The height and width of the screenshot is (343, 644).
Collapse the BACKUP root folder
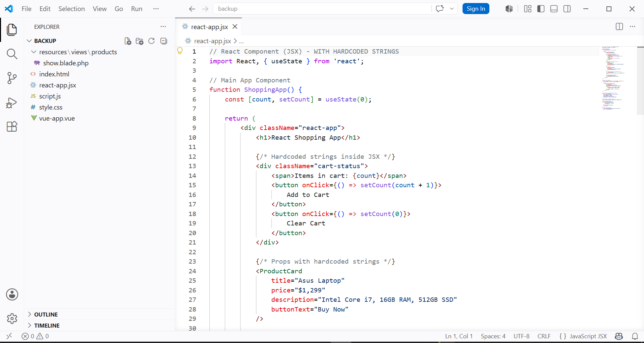[29, 41]
